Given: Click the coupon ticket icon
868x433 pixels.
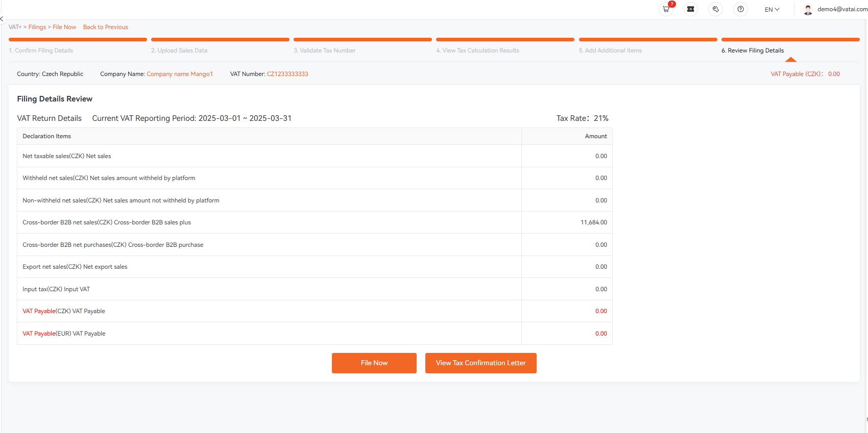Looking at the screenshot, I should pyautogui.click(x=691, y=9).
